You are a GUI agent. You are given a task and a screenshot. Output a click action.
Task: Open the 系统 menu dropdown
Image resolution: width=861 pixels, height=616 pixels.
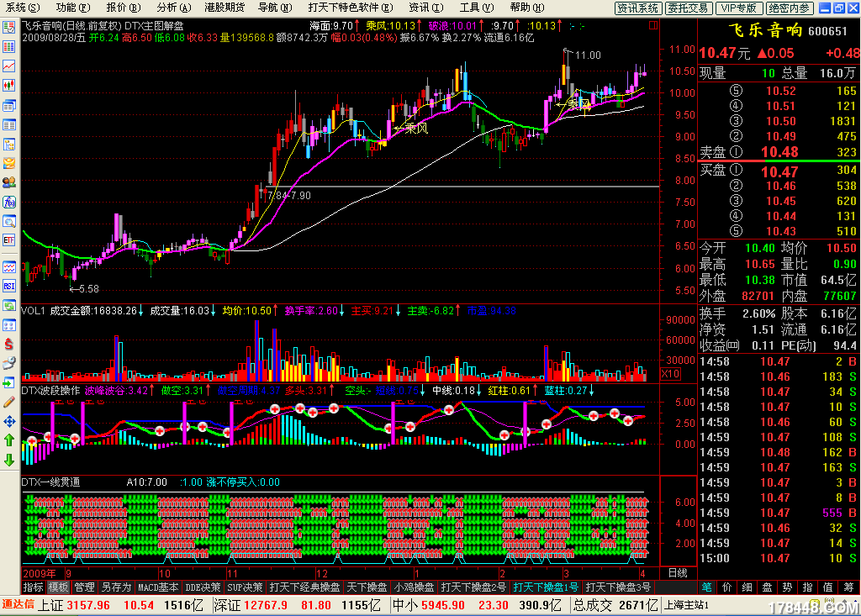17,8
